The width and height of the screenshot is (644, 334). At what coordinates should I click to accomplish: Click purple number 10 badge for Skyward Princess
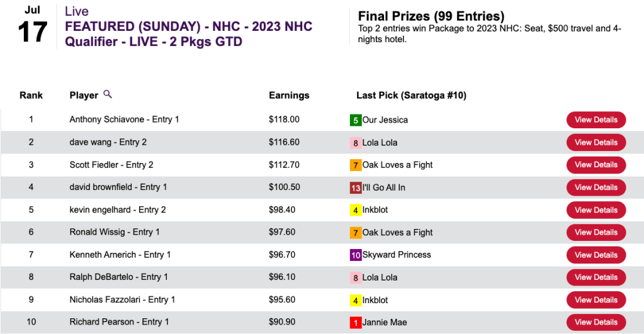tap(356, 255)
